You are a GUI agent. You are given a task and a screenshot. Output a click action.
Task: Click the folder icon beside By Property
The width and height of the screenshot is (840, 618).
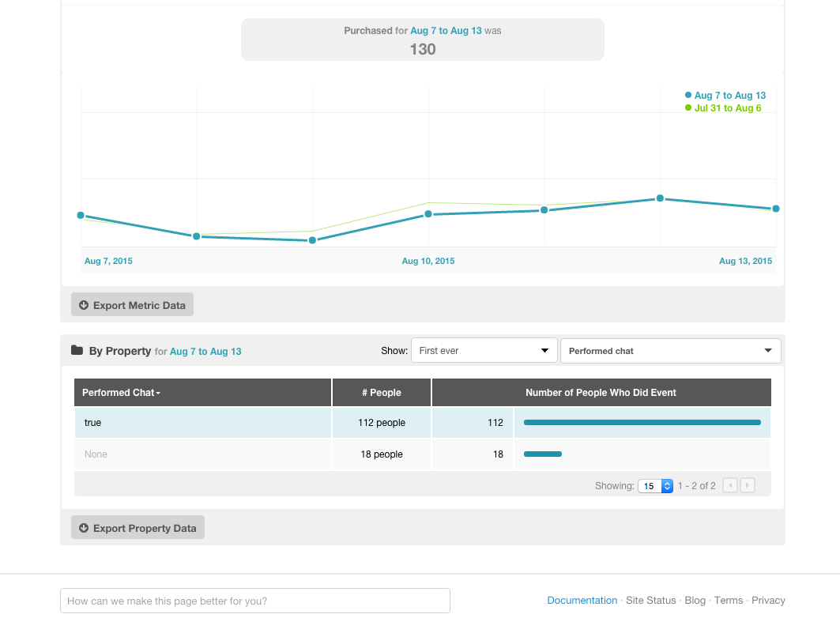click(x=77, y=350)
